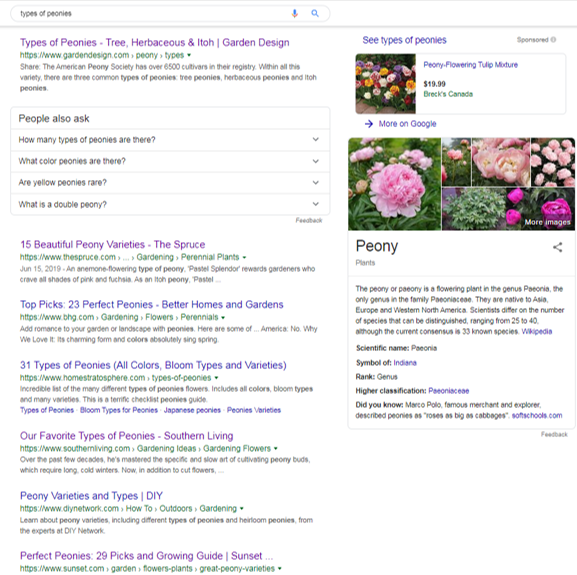Click the share icon beside Peony
The height and width of the screenshot is (575, 577).
click(x=557, y=247)
